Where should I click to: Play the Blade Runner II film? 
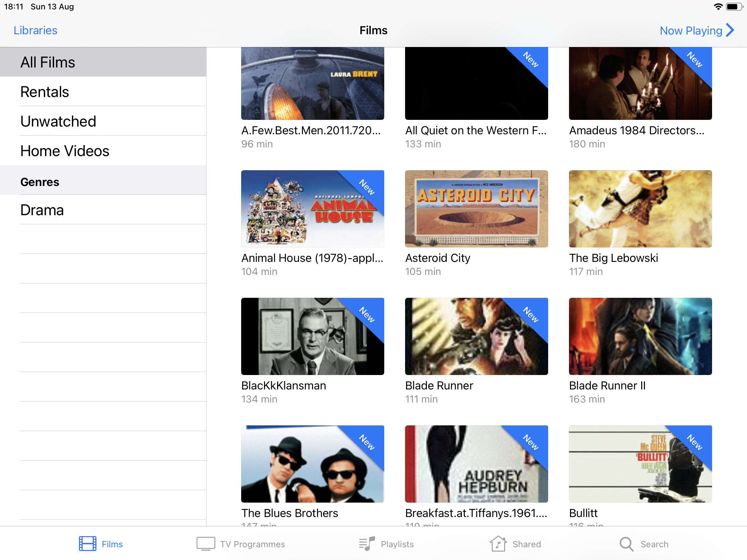click(640, 336)
